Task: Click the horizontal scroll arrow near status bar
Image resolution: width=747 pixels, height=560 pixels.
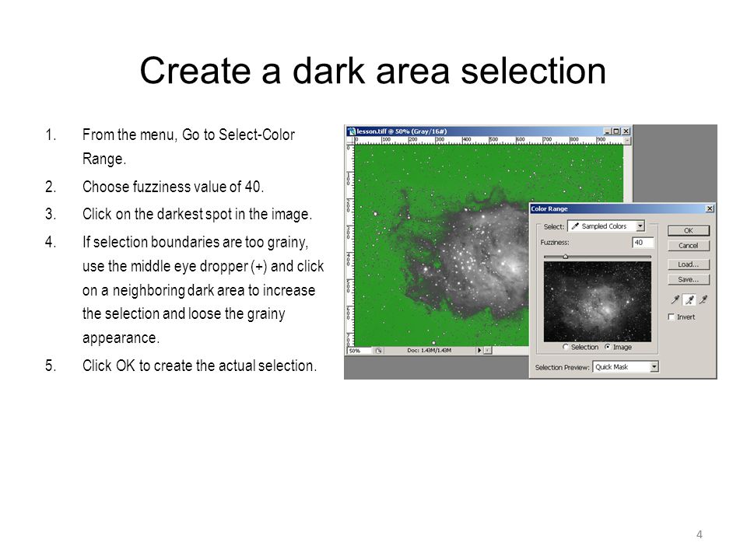Action: coord(488,351)
